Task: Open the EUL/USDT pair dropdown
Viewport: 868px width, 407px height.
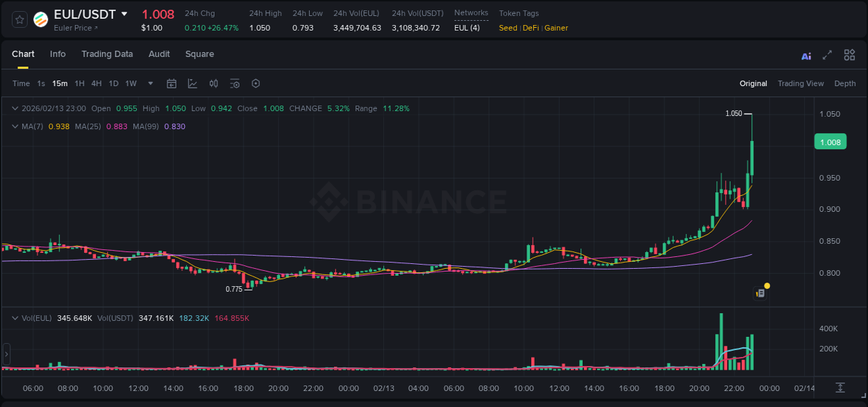Action: 124,13
